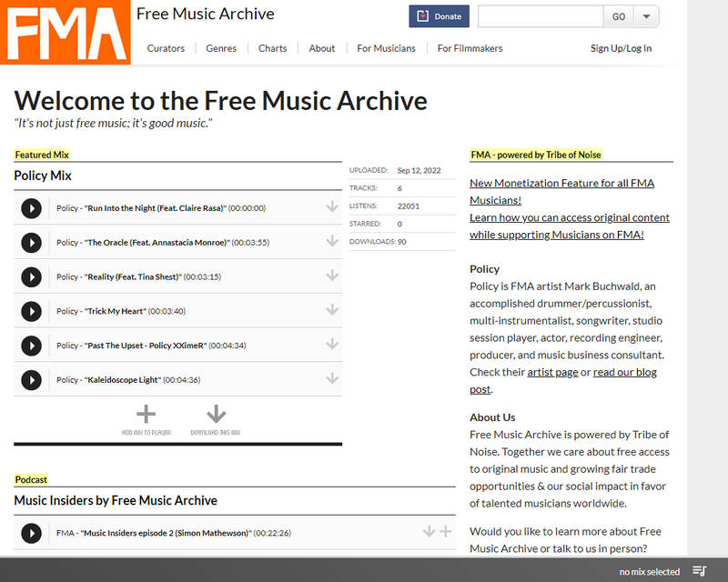The width and height of the screenshot is (728, 582).
Task: Focus the search input field
Action: click(541, 16)
